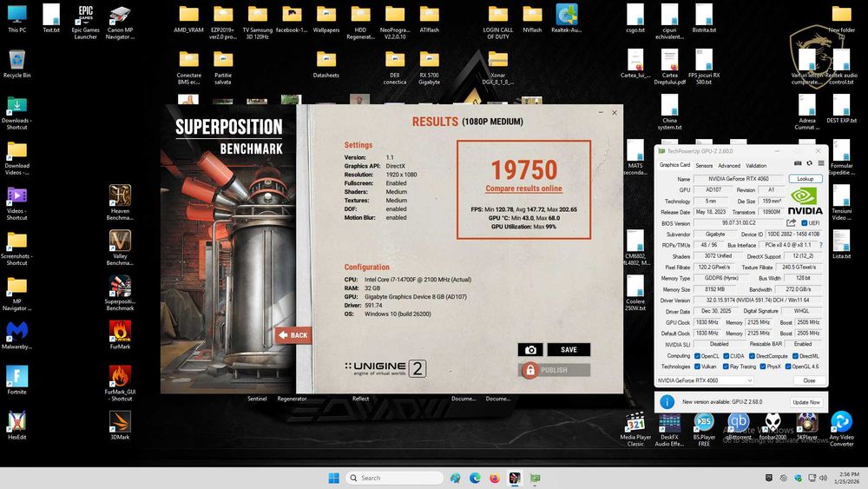Image resolution: width=868 pixels, height=489 pixels.
Task: Open the Fortnite desktop icon
Action: (x=17, y=380)
